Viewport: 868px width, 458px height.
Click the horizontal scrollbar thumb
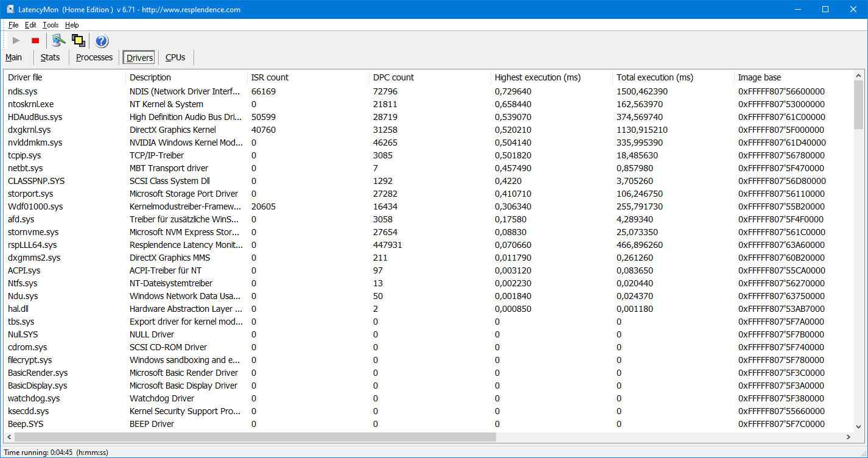pyautogui.click(x=255, y=437)
